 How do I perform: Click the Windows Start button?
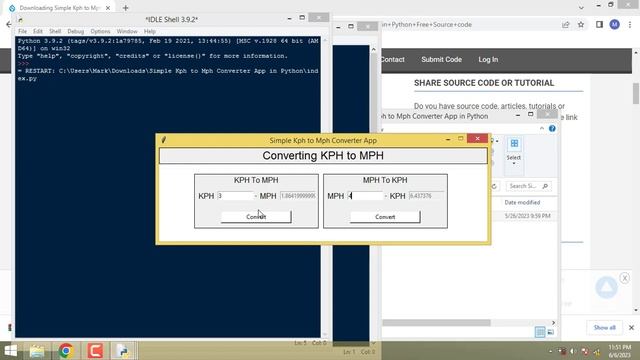[11, 351]
